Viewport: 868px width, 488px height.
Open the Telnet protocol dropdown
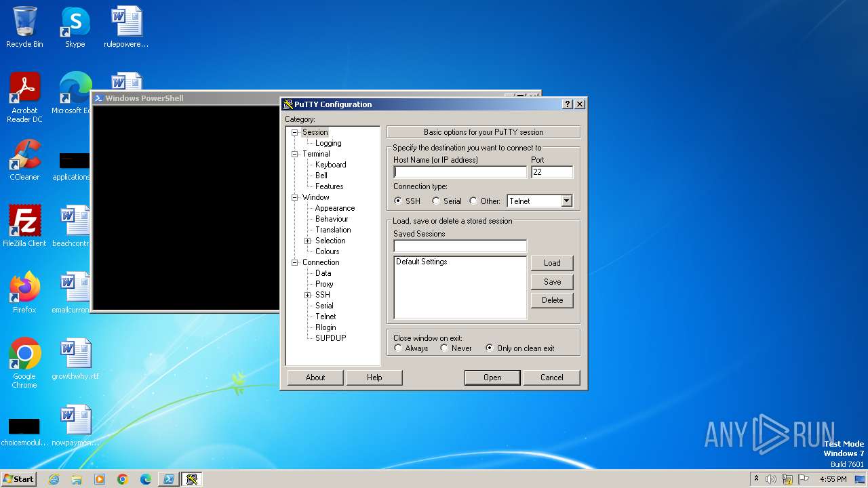coord(567,201)
